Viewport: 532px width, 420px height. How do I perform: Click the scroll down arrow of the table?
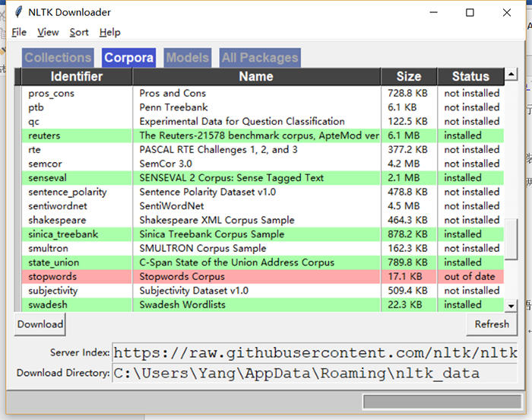(511, 306)
